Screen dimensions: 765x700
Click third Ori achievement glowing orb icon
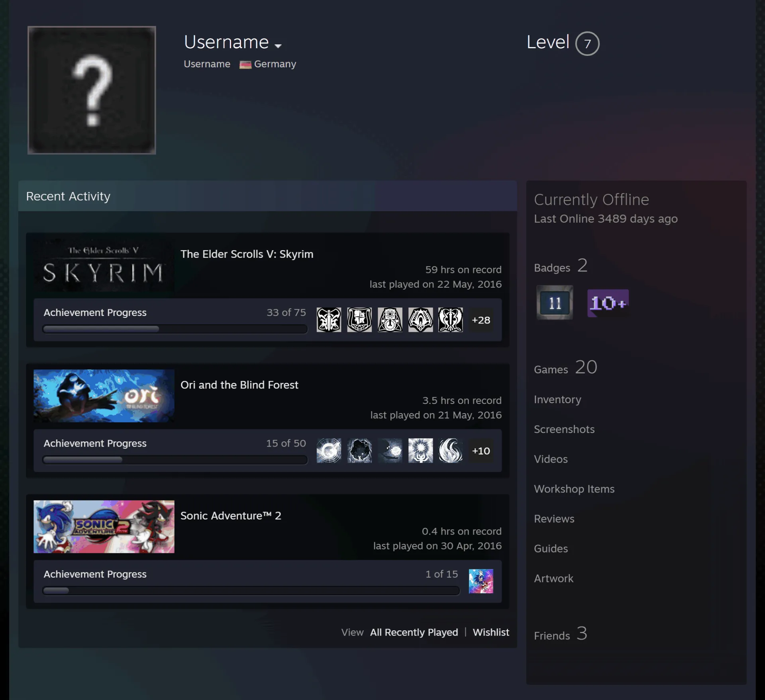390,451
